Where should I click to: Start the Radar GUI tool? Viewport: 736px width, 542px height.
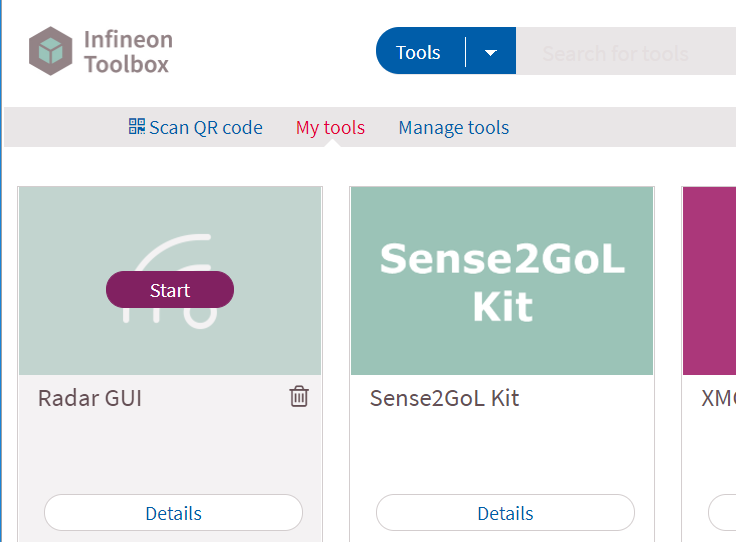point(170,290)
